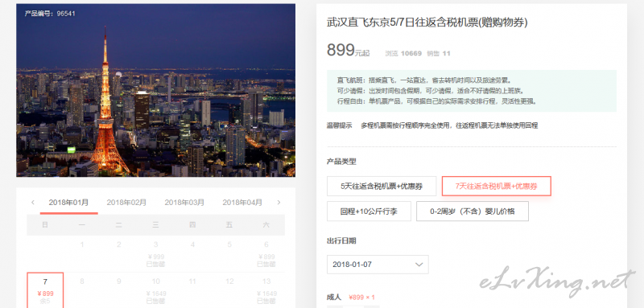Select 7天往返含税机票+优惠券 product type
Viewport: 644px width, 308px height.
pyautogui.click(x=496, y=187)
